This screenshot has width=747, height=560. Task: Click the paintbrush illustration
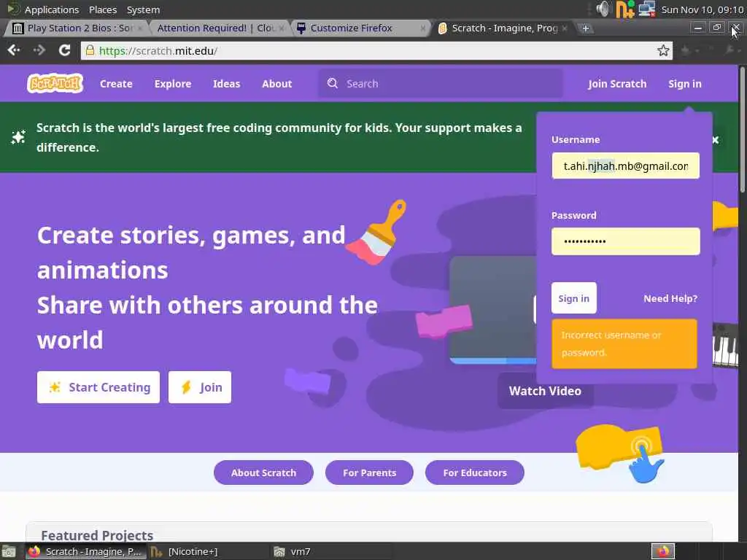tap(376, 232)
